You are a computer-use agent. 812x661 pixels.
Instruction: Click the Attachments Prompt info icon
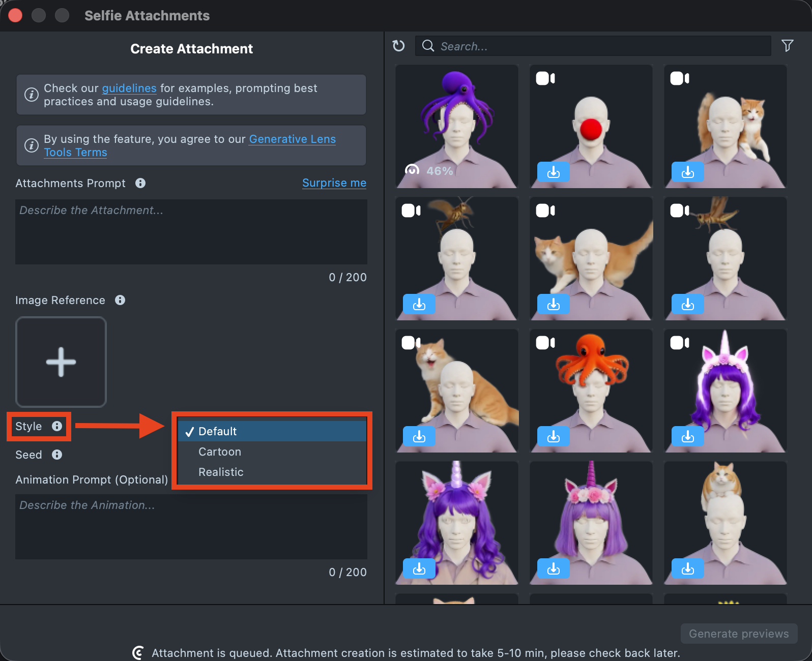tap(140, 183)
